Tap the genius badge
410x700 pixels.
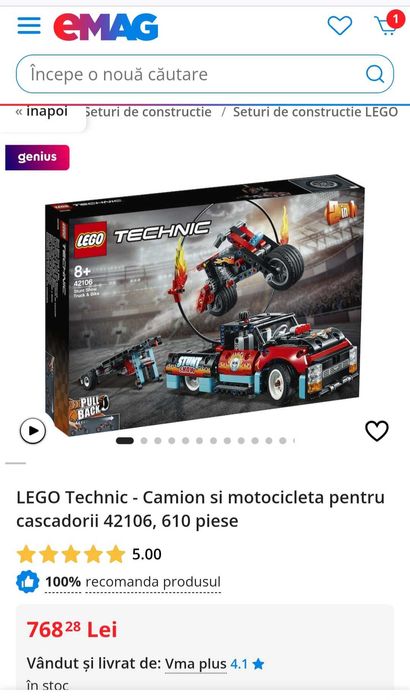[38, 157]
